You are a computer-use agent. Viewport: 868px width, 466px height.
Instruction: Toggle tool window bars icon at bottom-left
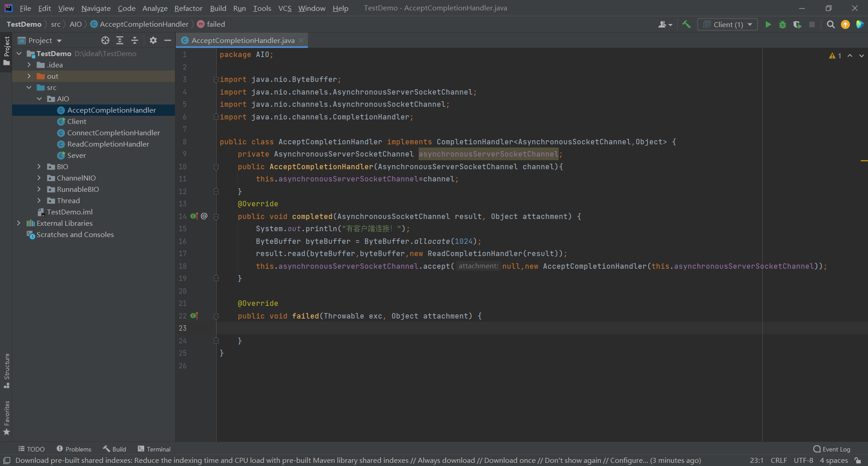7,461
